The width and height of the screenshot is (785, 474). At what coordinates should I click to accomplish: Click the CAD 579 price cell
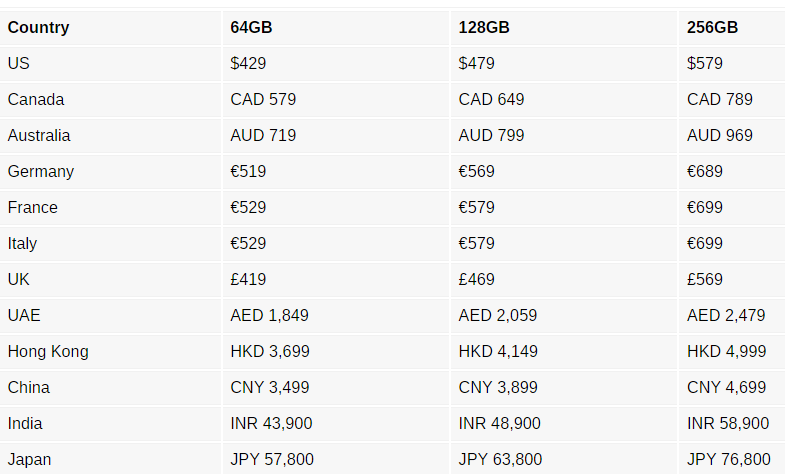coord(263,100)
